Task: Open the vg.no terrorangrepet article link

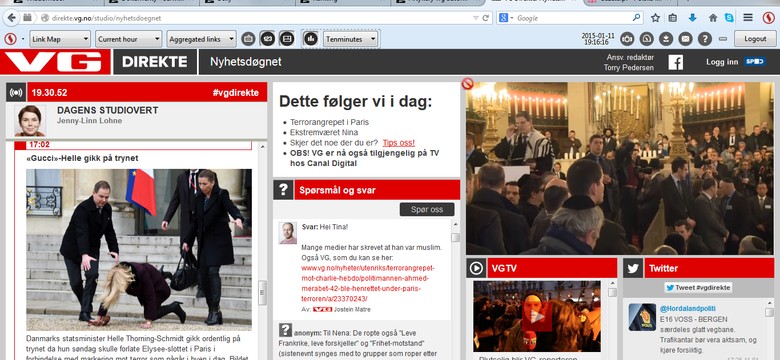Action: pyautogui.click(x=368, y=283)
